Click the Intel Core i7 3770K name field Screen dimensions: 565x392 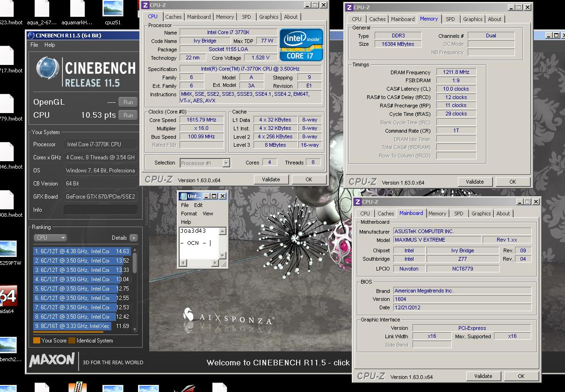(x=228, y=33)
